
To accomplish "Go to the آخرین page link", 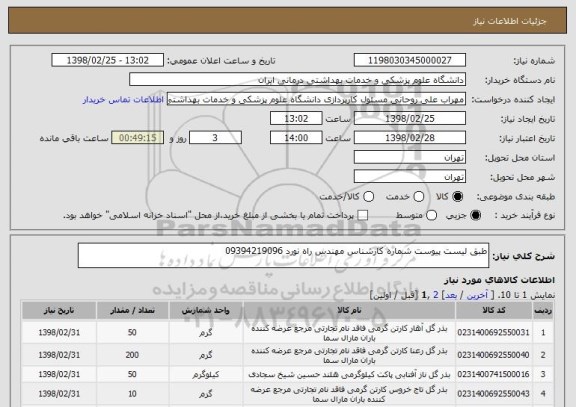I will (x=477, y=295).
